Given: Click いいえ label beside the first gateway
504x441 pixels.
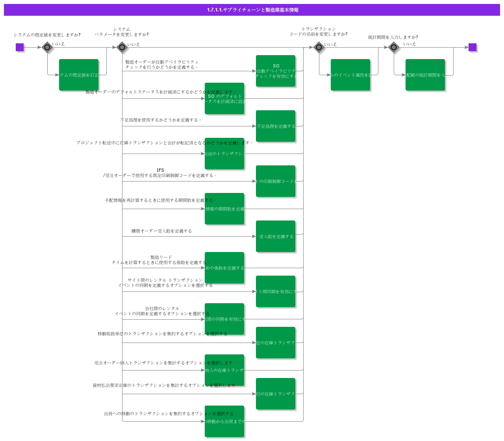Looking at the screenshot, I should tap(58, 44).
